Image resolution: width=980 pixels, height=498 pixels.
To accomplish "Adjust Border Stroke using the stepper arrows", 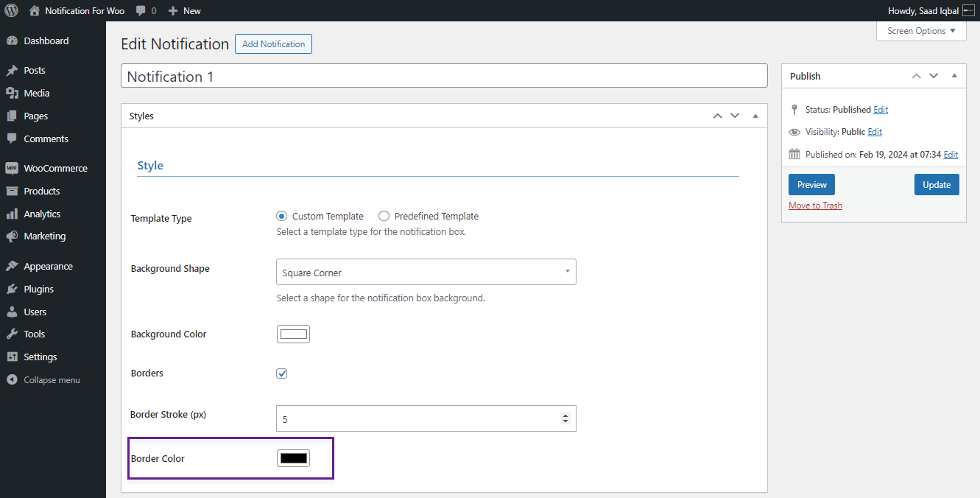I will coord(565,418).
